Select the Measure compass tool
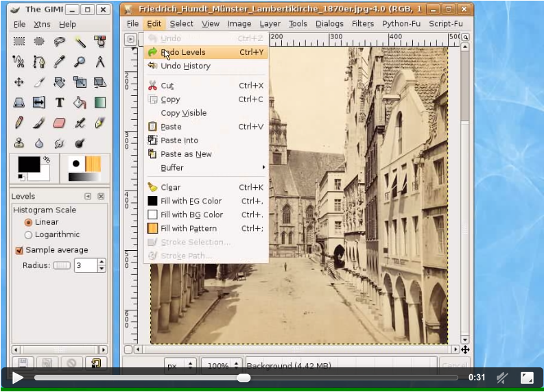The height and width of the screenshot is (392, 544). [100, 62]
